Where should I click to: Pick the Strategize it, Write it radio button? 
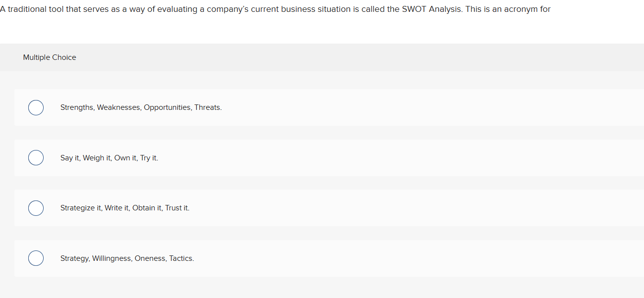pos(36,208)
